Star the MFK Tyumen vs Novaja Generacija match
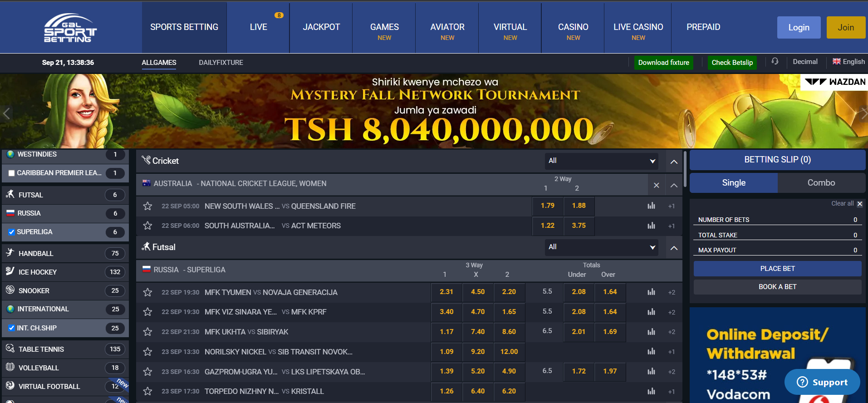 (x=147, y=292)
